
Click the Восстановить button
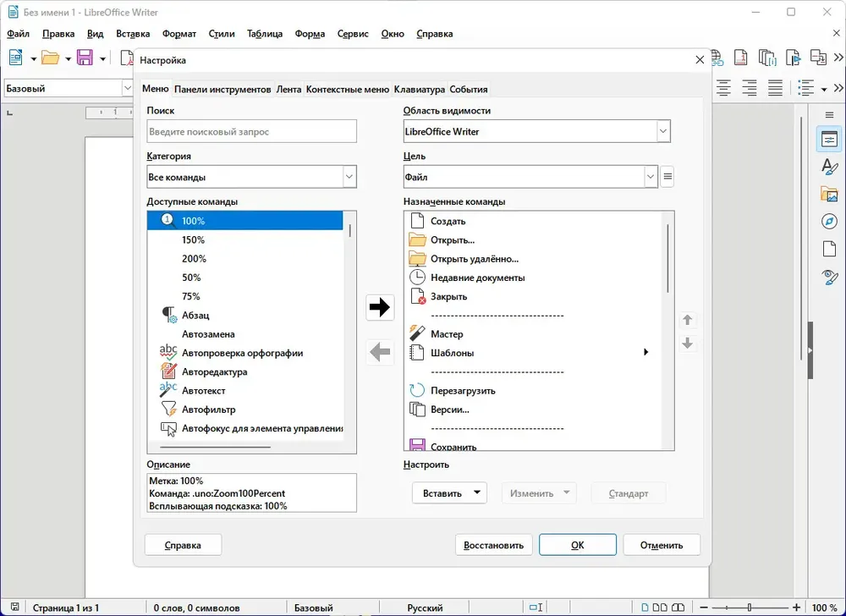(494, 545)
